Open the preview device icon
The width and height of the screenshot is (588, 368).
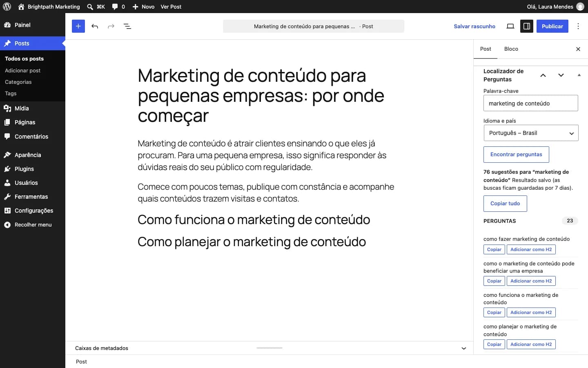tap(510, 26)
